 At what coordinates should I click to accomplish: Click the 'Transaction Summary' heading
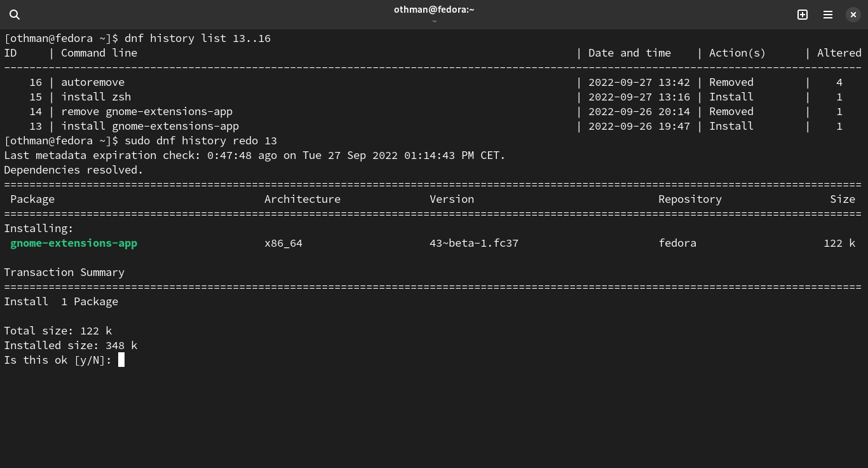pos(64,273)
